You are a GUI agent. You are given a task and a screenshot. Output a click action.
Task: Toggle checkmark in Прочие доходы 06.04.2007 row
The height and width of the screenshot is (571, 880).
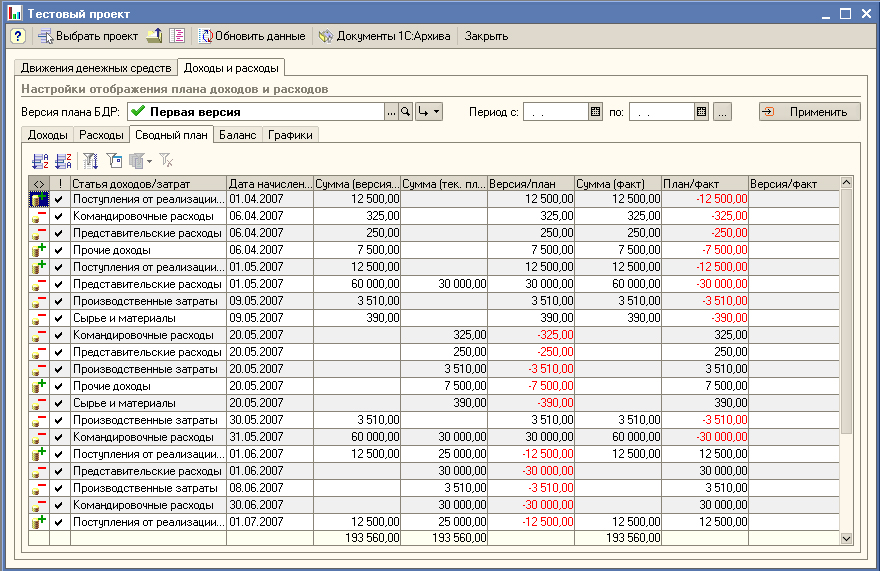coord(58,250)
